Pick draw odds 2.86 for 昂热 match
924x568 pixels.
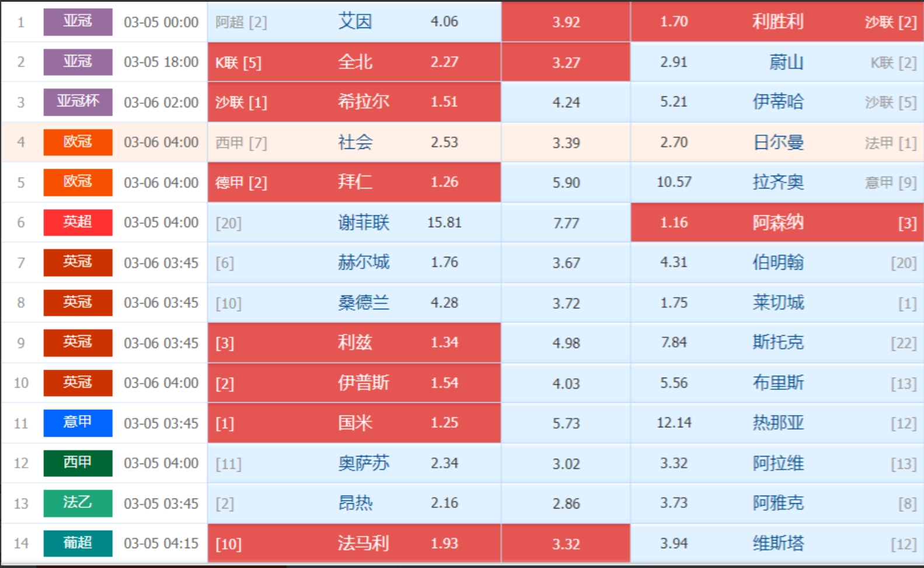tap(566, 503)
